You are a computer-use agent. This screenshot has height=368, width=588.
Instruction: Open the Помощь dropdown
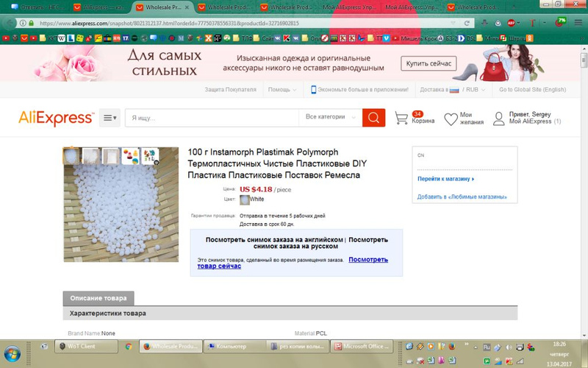tap(282, 90)
